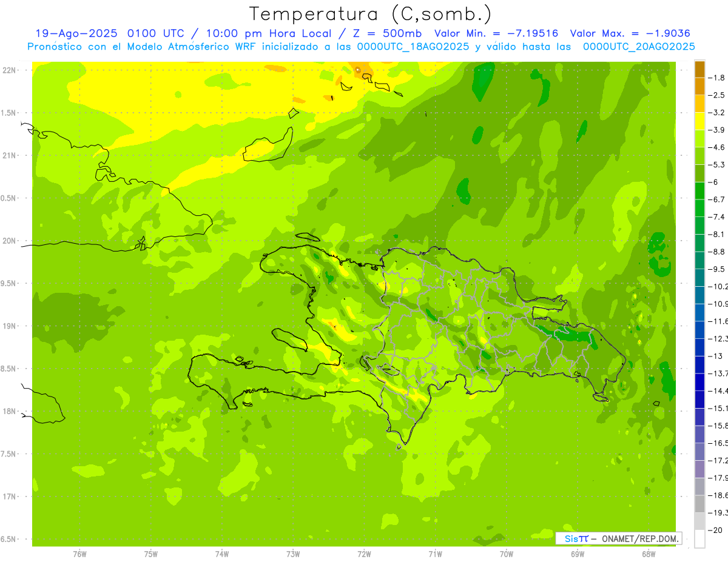Click the '-3.9' colorbar value

coord(718,130)
